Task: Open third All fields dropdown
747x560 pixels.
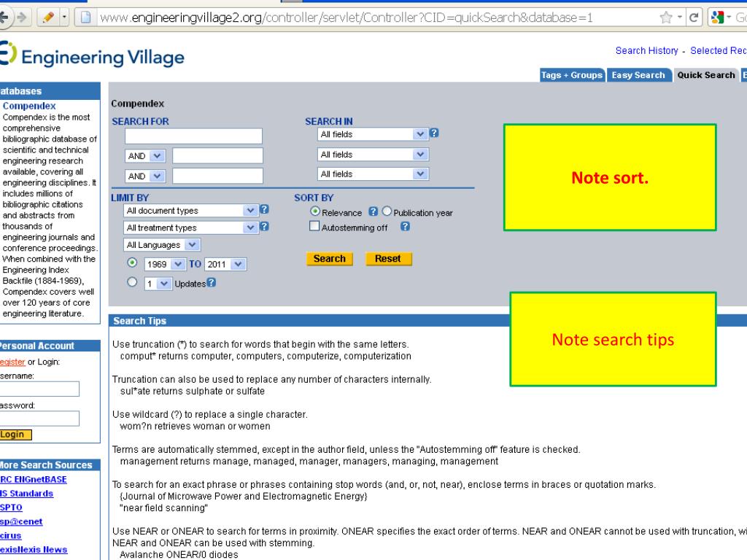Action: point(373,174)
